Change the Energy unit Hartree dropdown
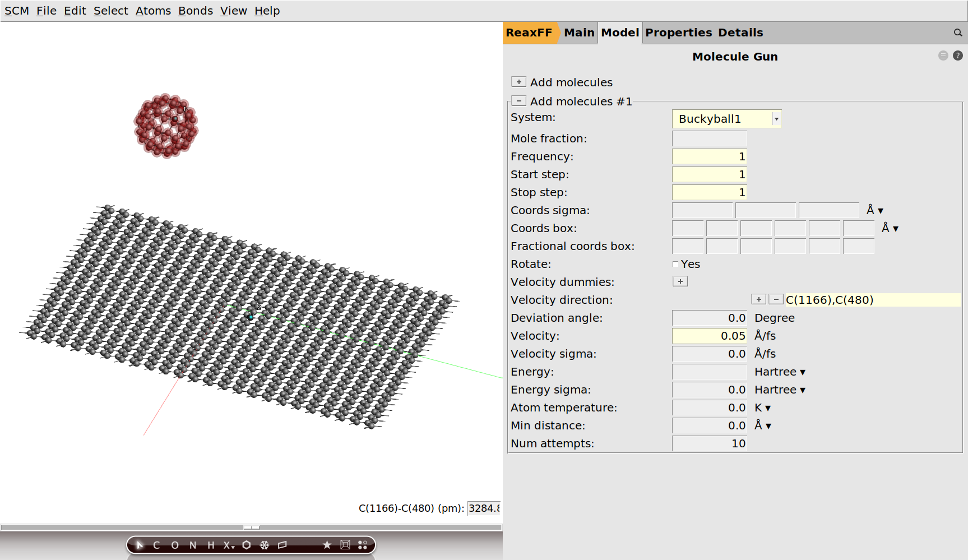This screenshot has width=968, height=560. click(780, 372)
